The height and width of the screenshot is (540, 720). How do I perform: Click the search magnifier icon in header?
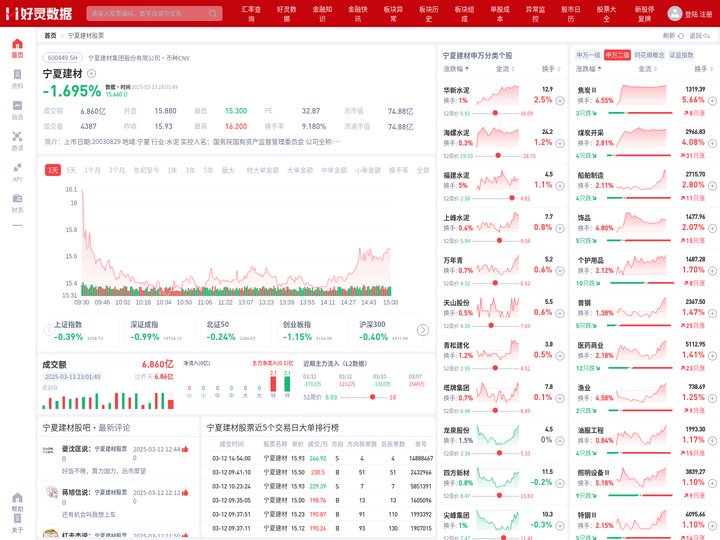click(213, 13)
